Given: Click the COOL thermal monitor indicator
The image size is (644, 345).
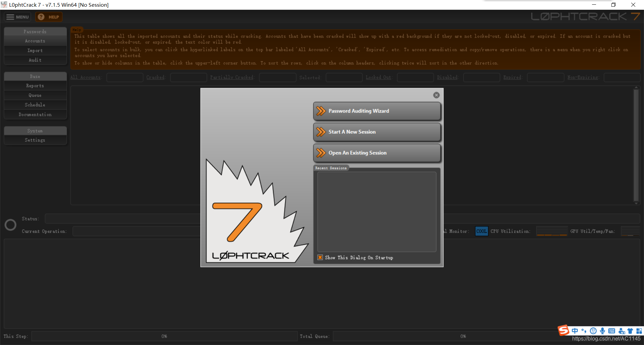Looking at the screenshot, I should coord(481,231).
